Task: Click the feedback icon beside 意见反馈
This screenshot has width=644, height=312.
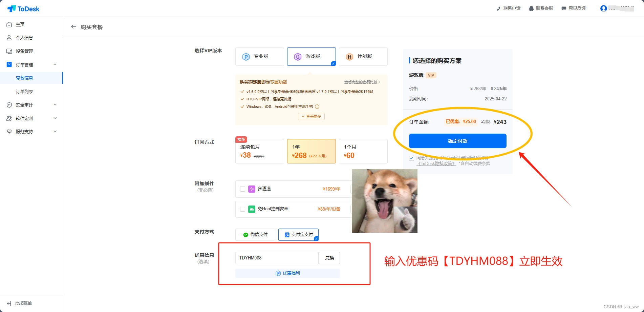Action: pyautogui.click(x=564, y=8)
